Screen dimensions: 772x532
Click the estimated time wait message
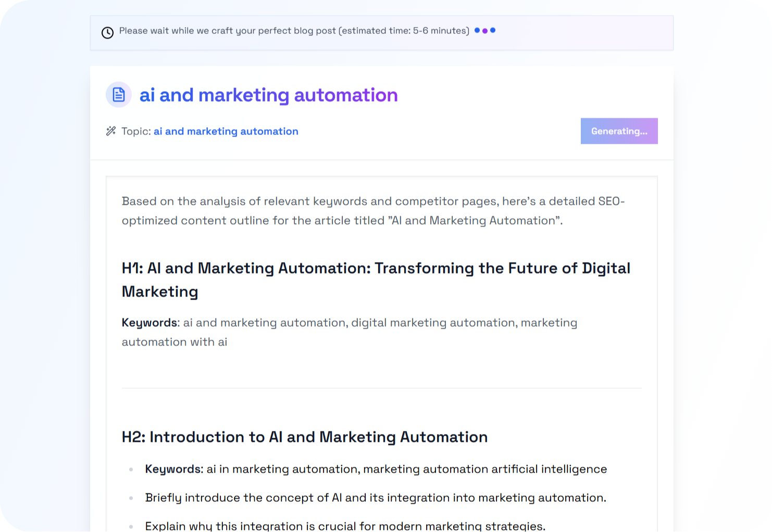pyautogui.click(x=294, y=31)
